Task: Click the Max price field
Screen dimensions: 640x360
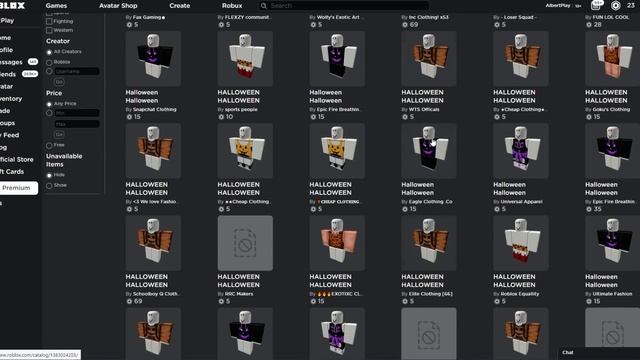Action: 77,124
